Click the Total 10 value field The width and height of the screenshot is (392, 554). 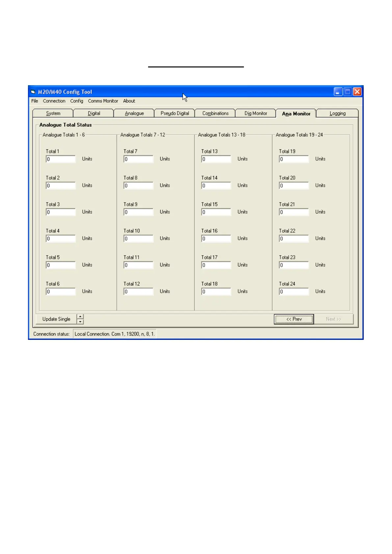[138, 239]
